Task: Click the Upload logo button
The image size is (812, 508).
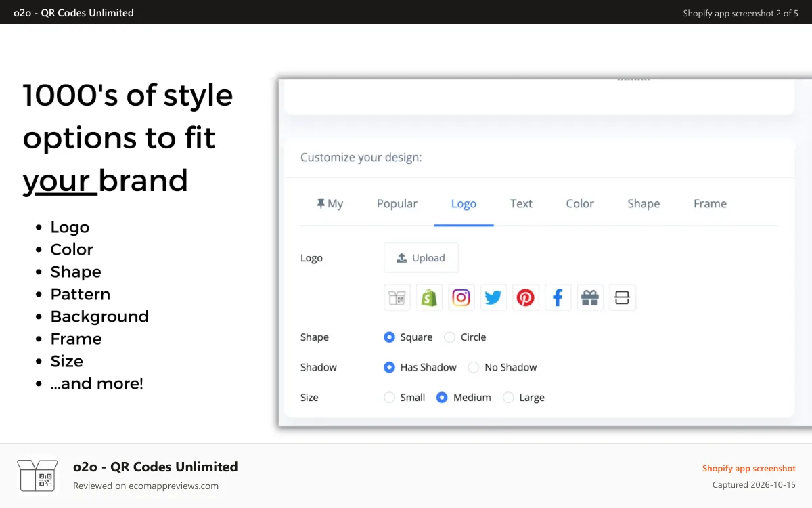Action: pos(421,257)
